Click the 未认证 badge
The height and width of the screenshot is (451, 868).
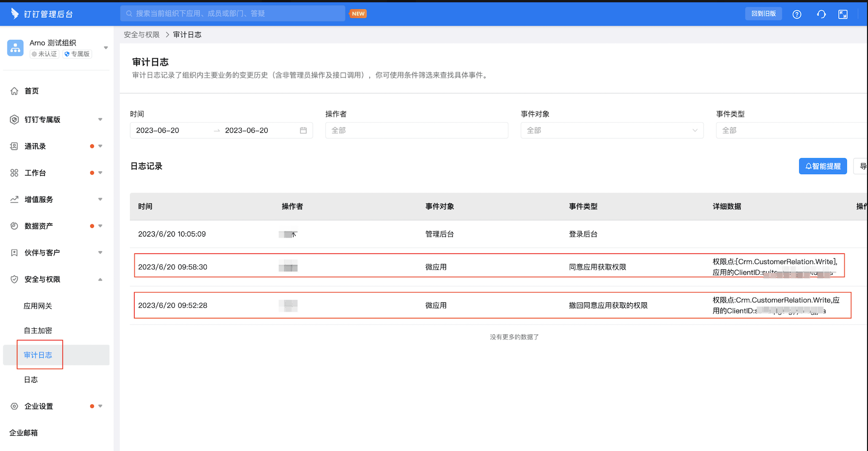tap(44, 54)
